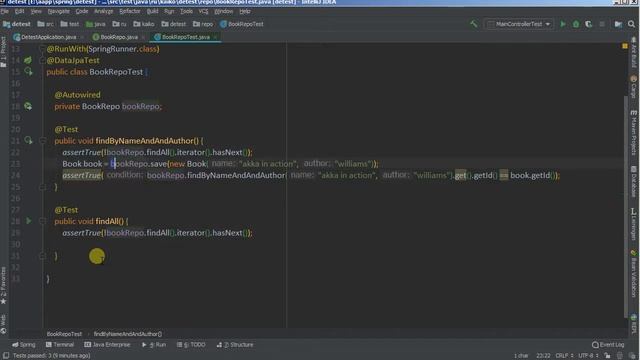The image size is (640, 360).
Task: Open the CRLF line separator selector
Action: [564, 356]
